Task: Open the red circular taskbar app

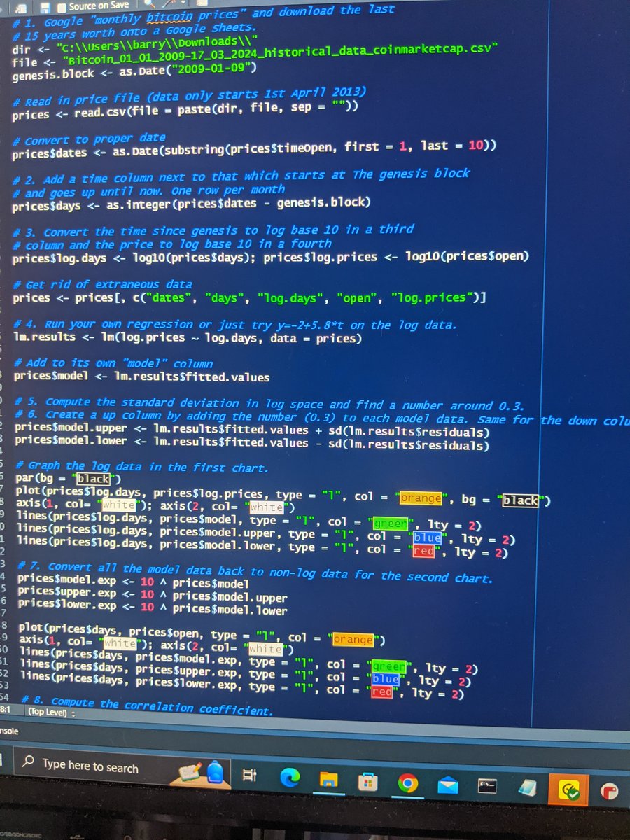Action: (x=610, y=793)
